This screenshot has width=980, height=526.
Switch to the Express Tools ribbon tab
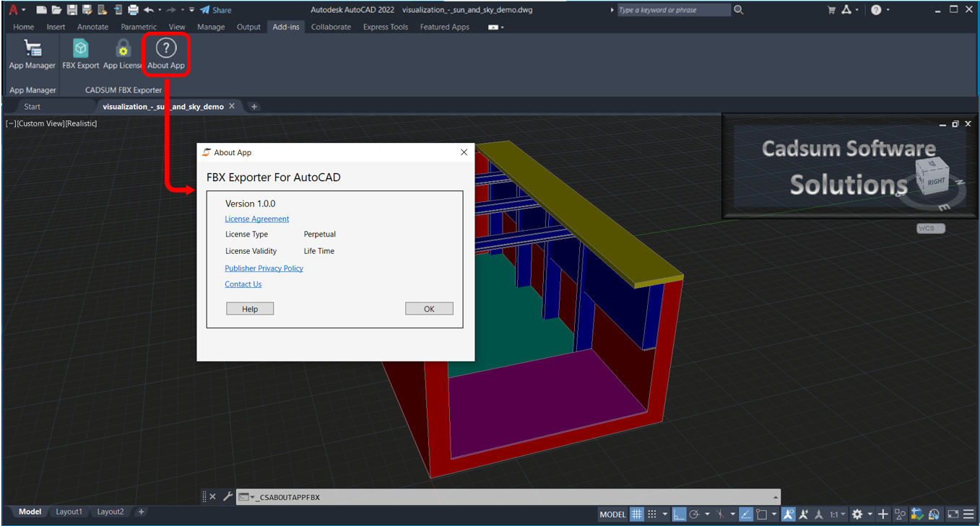pos(385,27)
